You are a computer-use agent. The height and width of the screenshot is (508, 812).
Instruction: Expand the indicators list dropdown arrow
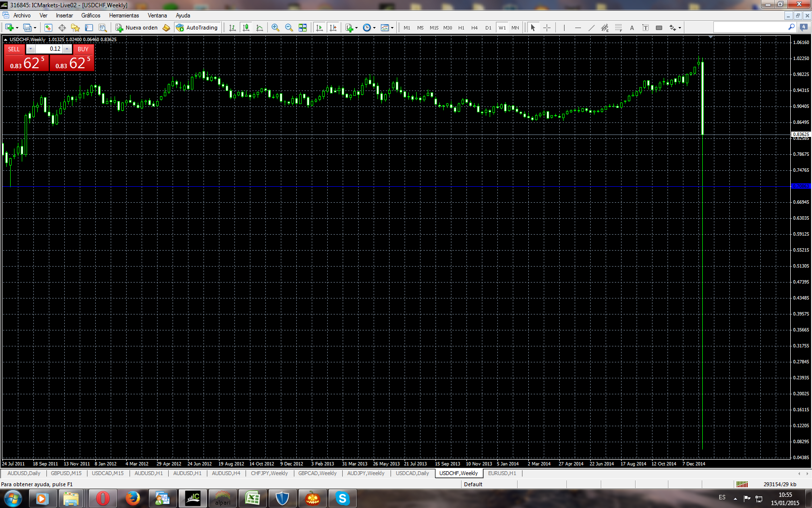coord(357,28)
